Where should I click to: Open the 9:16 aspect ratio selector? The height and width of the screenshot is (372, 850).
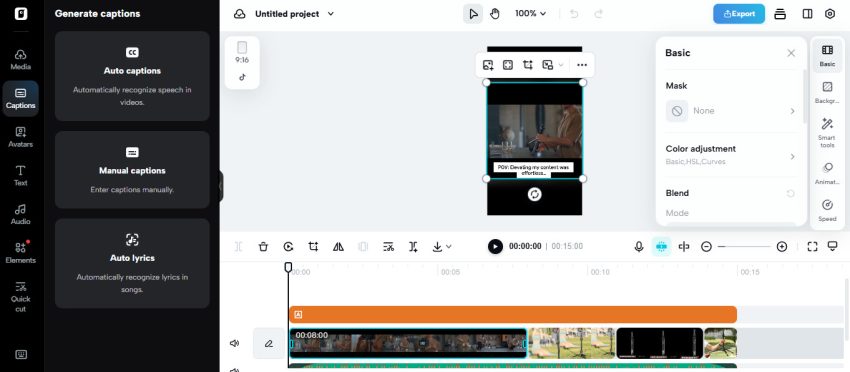point(242,53)
